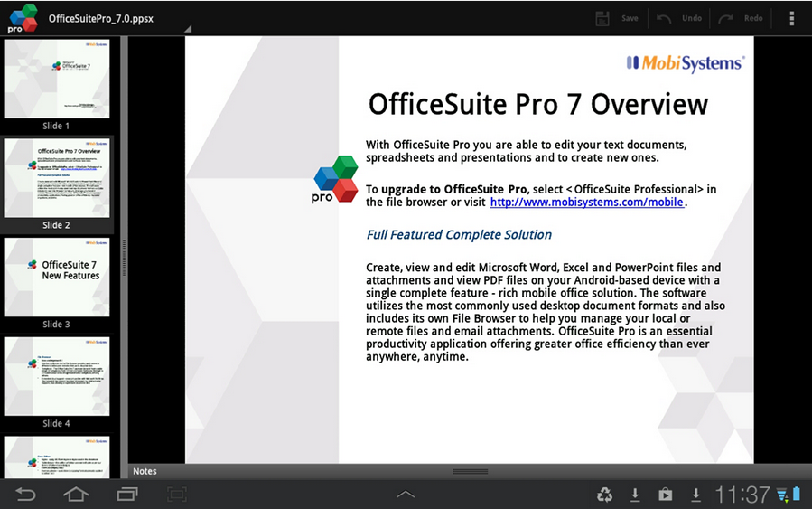Open the three-dot overflow menu
812x509 pixels.
click(x=791, y=18)
